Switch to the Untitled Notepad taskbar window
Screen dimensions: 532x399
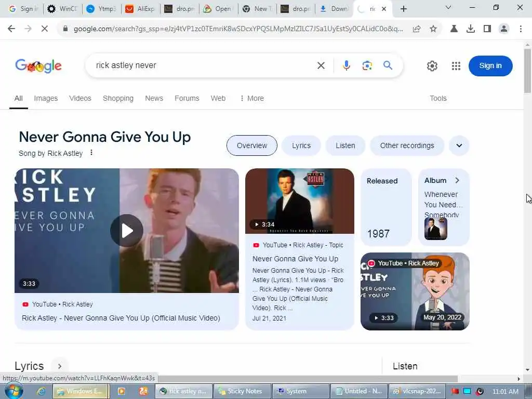359,391
